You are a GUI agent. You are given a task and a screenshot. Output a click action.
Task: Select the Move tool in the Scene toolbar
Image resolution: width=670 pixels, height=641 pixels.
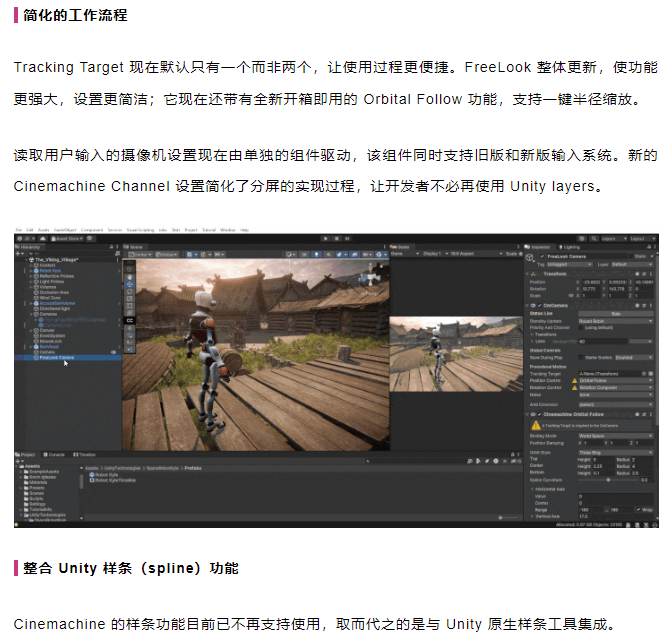[x=129, y=284]
